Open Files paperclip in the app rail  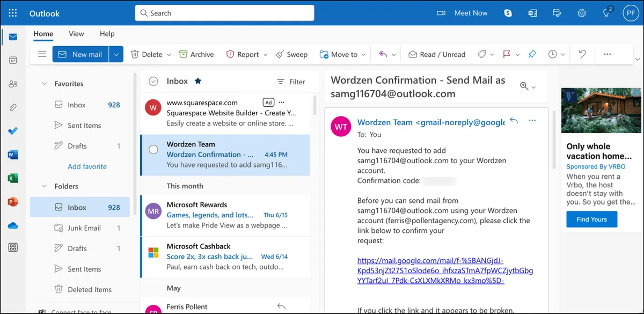13,107
